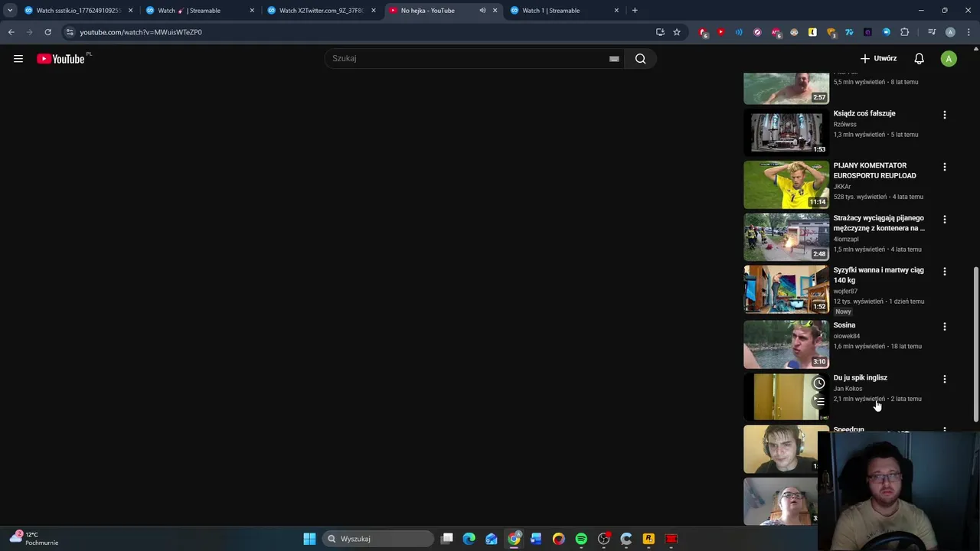Switch to second Streamable Watch tab
This screenshot has height=551, width=980.
point(199,11)
